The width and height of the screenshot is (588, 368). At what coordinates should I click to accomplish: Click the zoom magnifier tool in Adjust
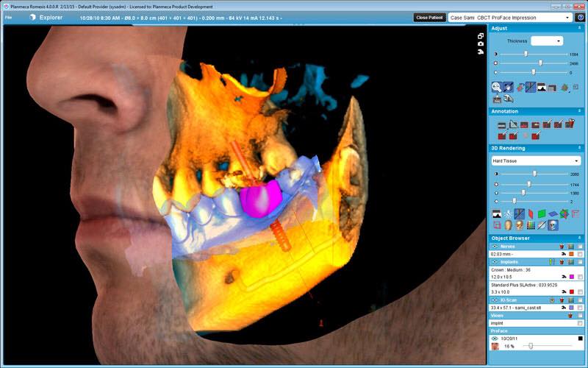point(496,88)
